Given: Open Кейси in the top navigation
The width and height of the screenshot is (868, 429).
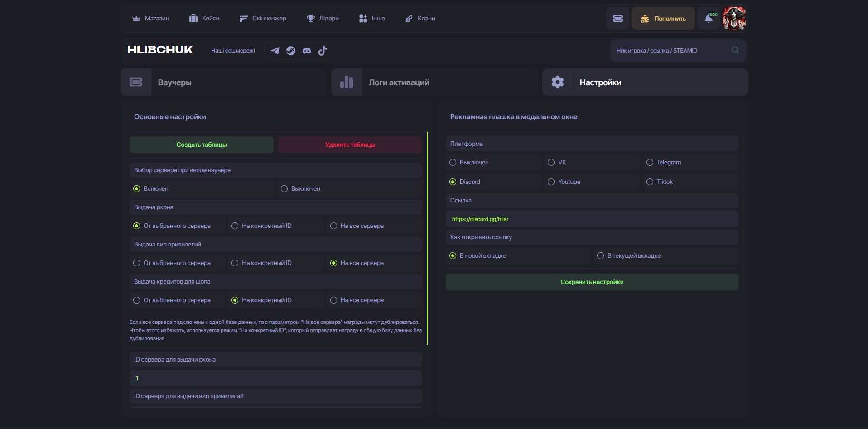Looking at the screenshot, I should [x=204, y=19].
